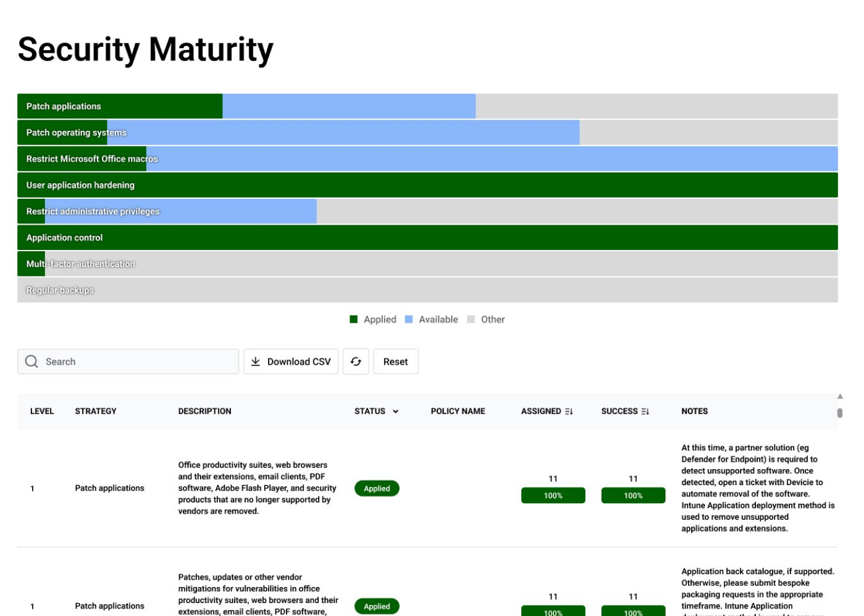This screenshot has width=864, height=616.
Task: Sort by Assigned column icon
Action: [x=569, y=411]
